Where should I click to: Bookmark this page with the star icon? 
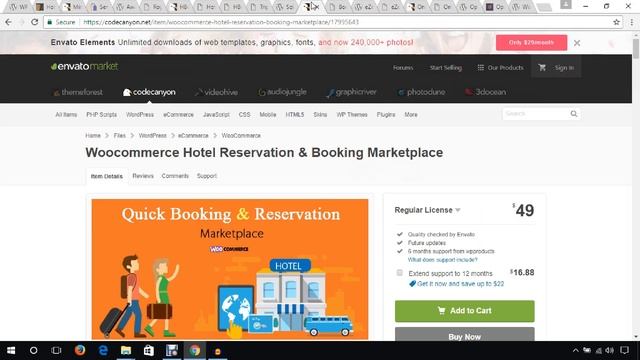tap(616, 22)
